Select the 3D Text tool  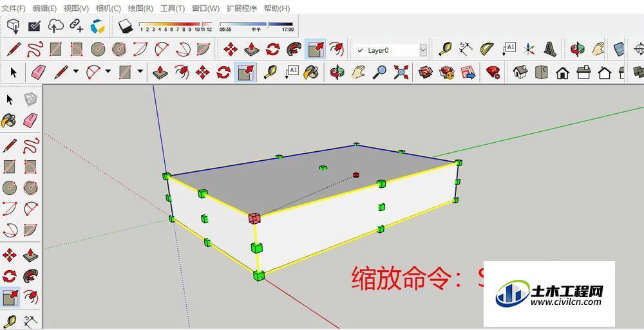550,49
